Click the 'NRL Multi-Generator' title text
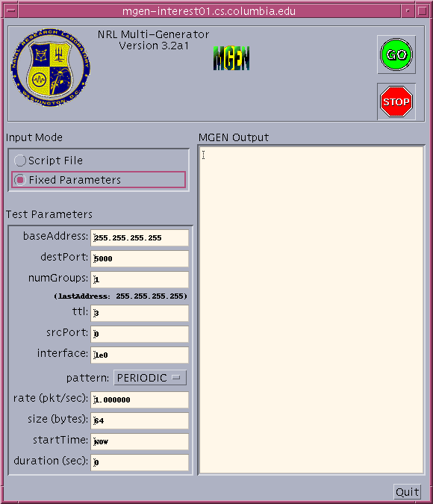 153,34
